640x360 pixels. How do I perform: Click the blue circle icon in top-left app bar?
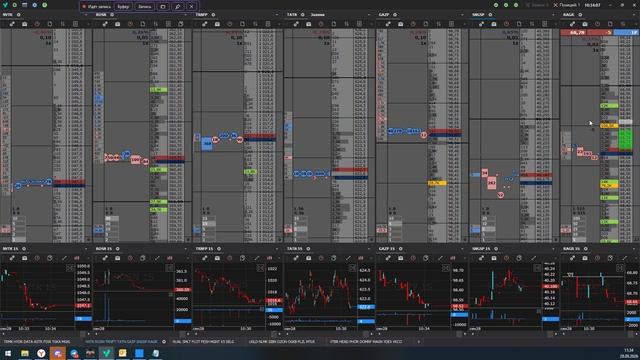tap(35, 5)
